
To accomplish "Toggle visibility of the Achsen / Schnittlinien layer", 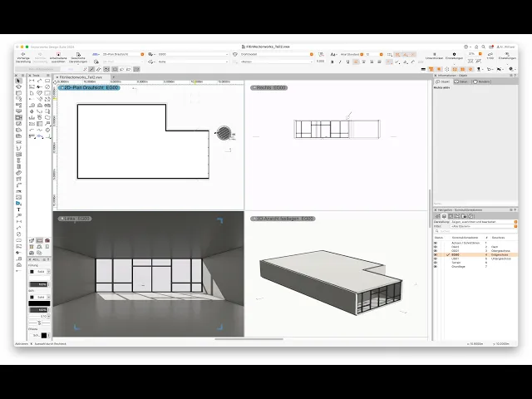I will [x=436, y=243].
